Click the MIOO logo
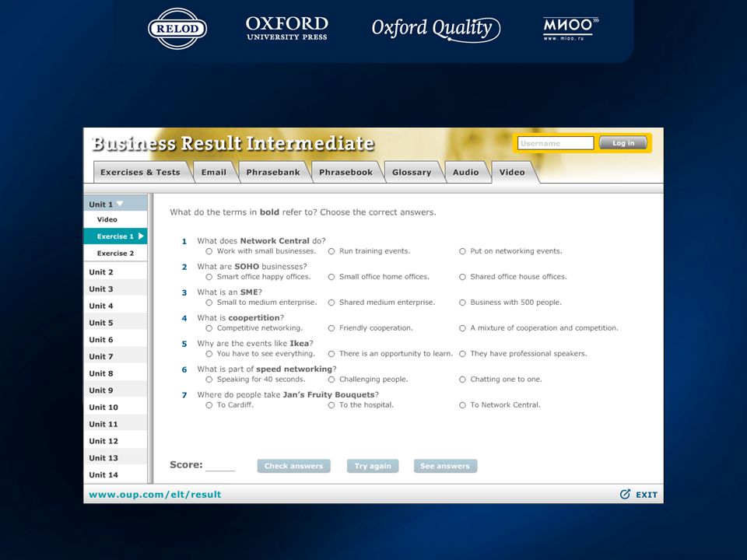Image resolution: width=747 pixels, height=560 pixels. [570, 29]
